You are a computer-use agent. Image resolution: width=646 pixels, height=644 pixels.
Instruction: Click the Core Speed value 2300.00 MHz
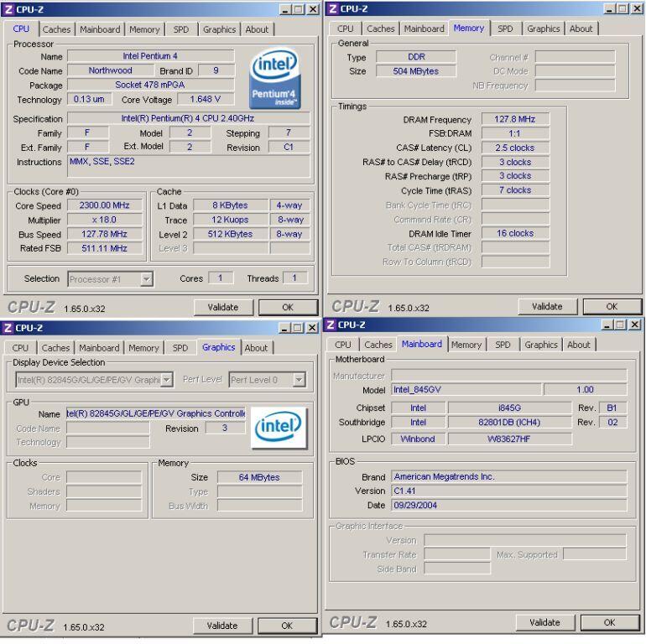coord(105,205)
